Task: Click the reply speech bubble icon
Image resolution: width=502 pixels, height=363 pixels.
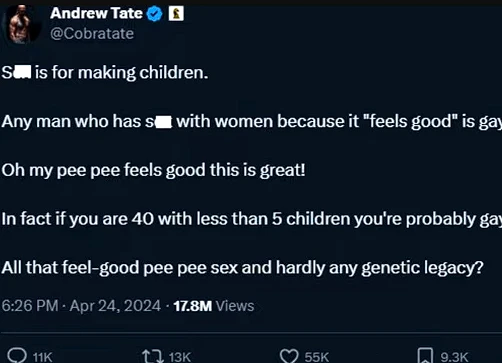Action: click(17, 355)
